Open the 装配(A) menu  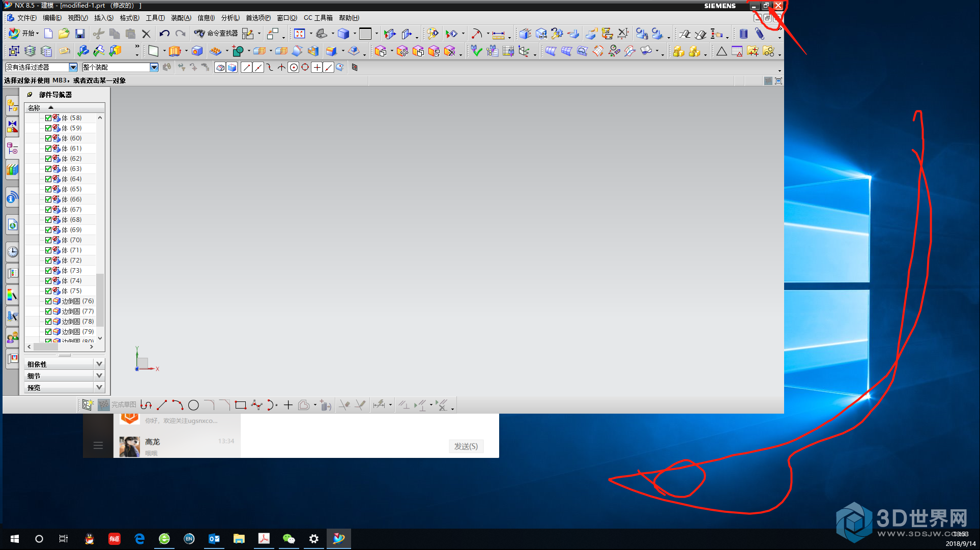[181, 18]
